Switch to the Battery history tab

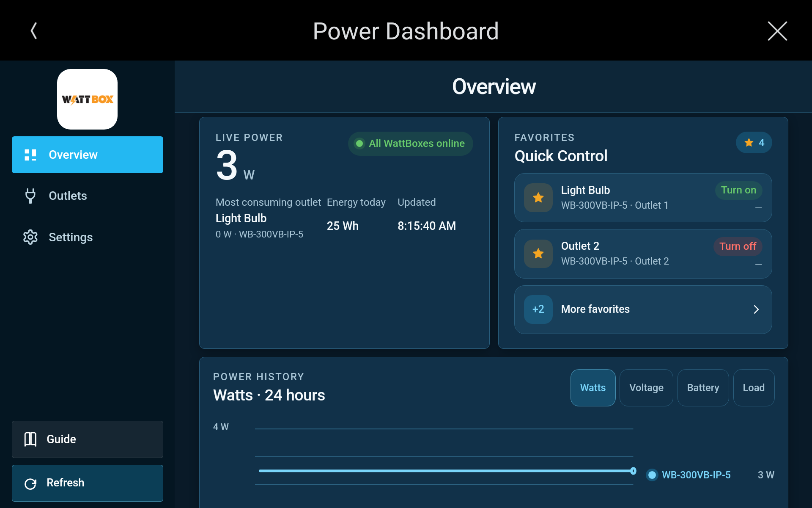pos(703,388)
